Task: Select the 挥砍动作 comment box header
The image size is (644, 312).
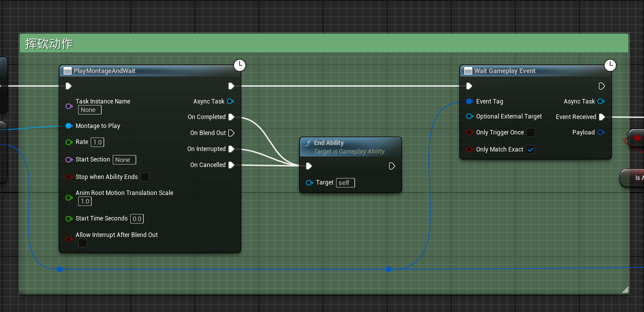Action: point(324,43)
